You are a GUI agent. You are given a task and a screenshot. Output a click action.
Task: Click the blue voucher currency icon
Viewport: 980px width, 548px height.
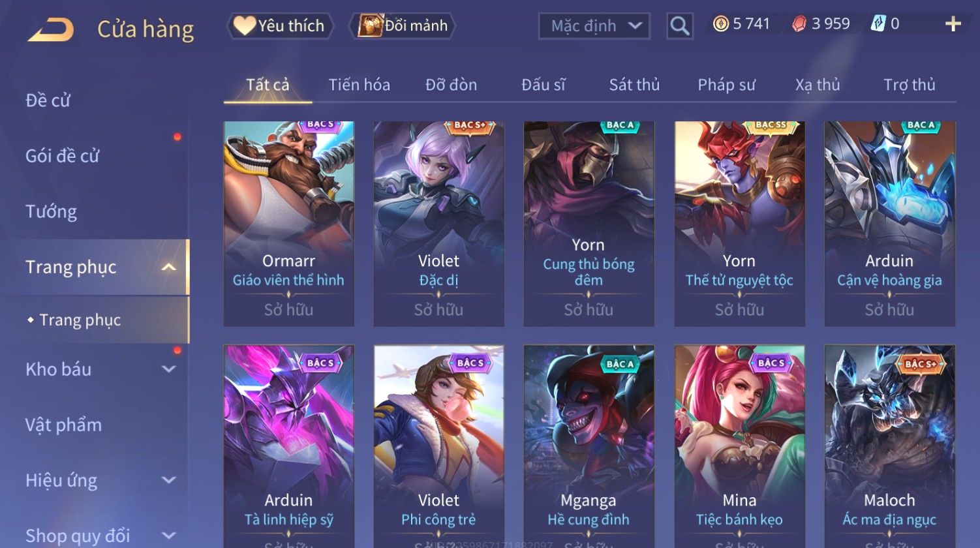[x=878, y=24]
